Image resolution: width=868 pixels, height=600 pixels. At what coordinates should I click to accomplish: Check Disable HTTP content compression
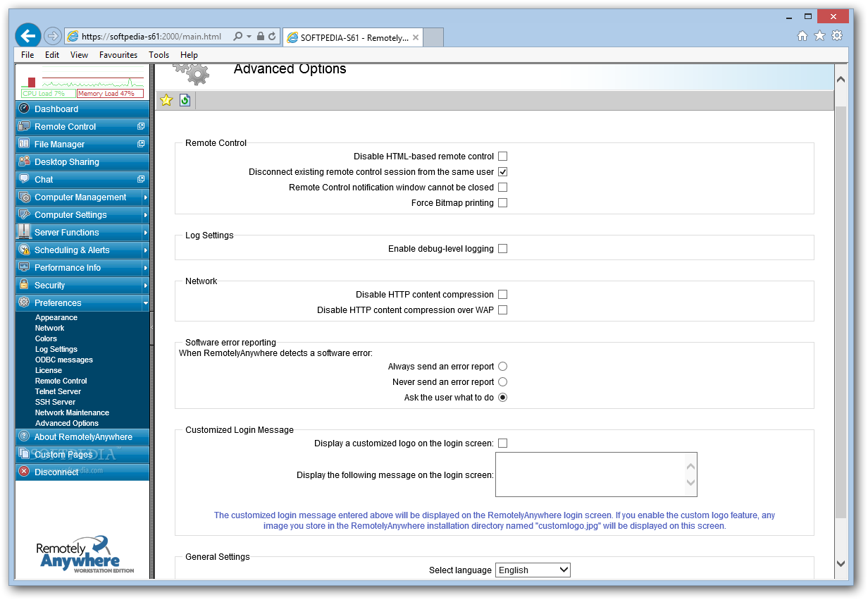point(502,295)
